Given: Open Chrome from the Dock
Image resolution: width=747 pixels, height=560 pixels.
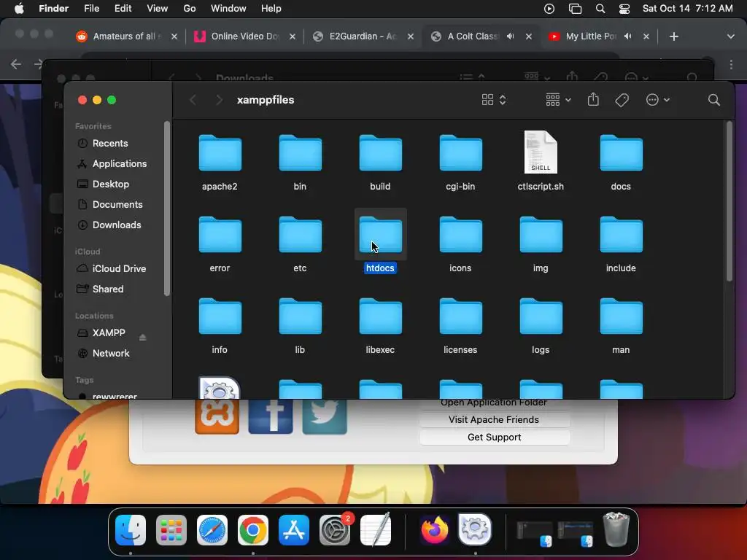Looking at the screenshot, I should coord(253,530).
